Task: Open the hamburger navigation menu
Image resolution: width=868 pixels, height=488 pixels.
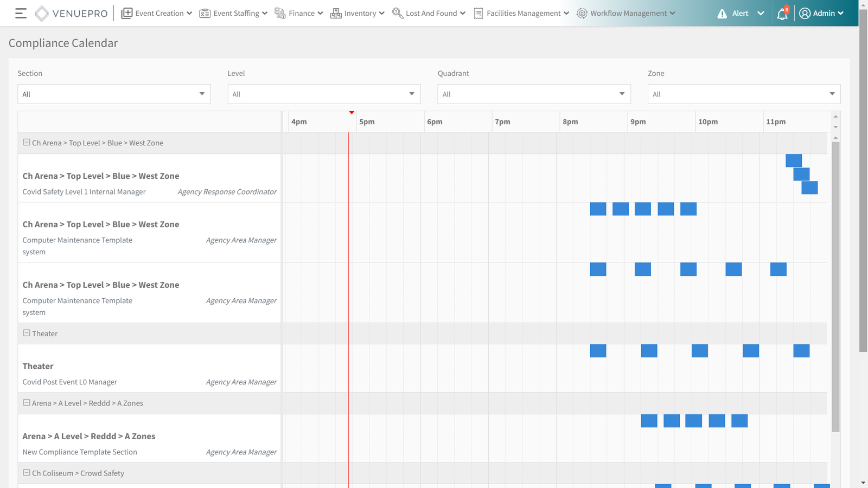Action: [21, 14]
